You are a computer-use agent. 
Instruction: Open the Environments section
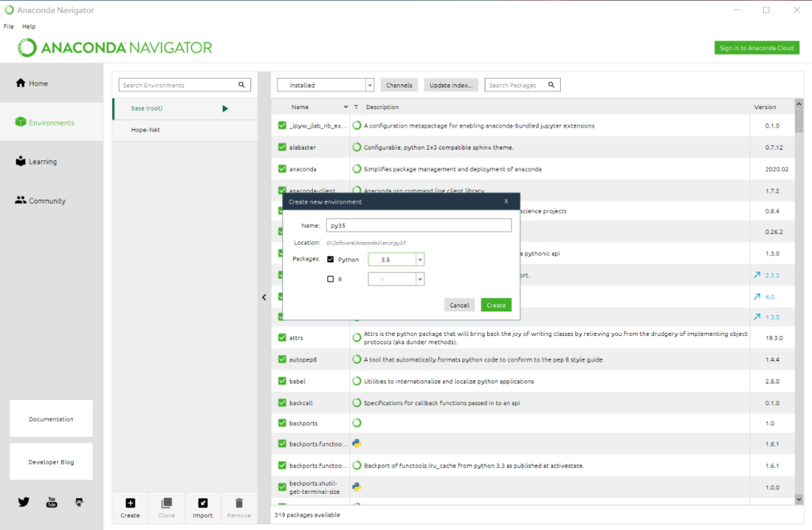[x=44, y=123]
